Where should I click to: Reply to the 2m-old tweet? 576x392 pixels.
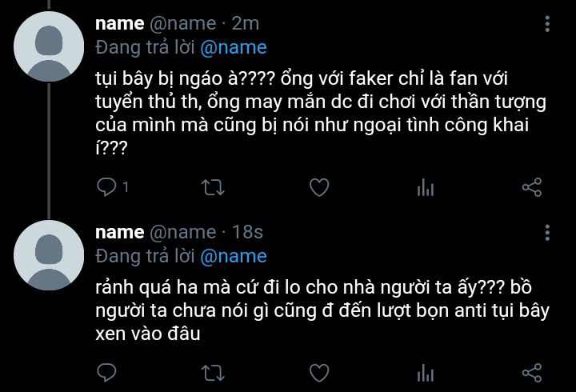pyautogui.click(x=106, y=187)
